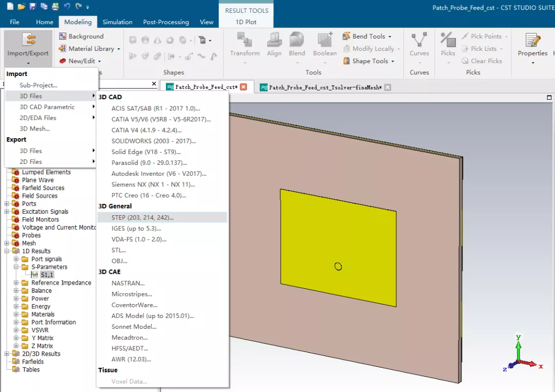Select the S1,1 result item

click(47, 275)
